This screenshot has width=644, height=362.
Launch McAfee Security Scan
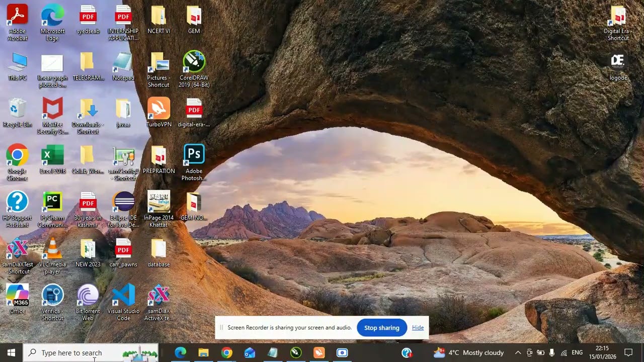coord(52,116)
